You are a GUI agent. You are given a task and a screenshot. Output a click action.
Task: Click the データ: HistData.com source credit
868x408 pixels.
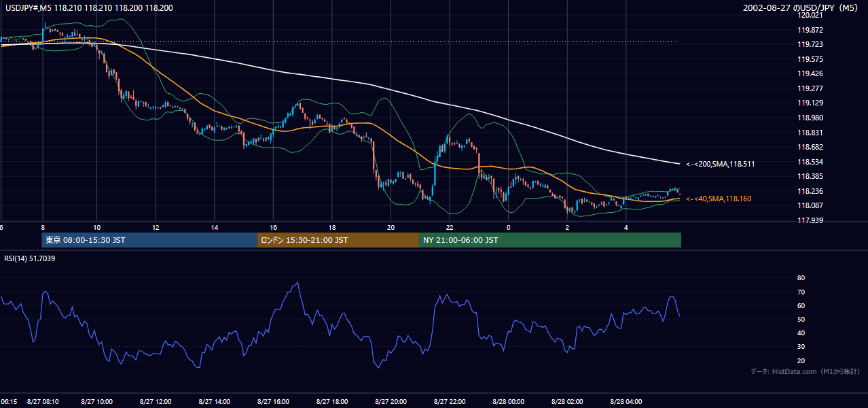pos(805,372)
